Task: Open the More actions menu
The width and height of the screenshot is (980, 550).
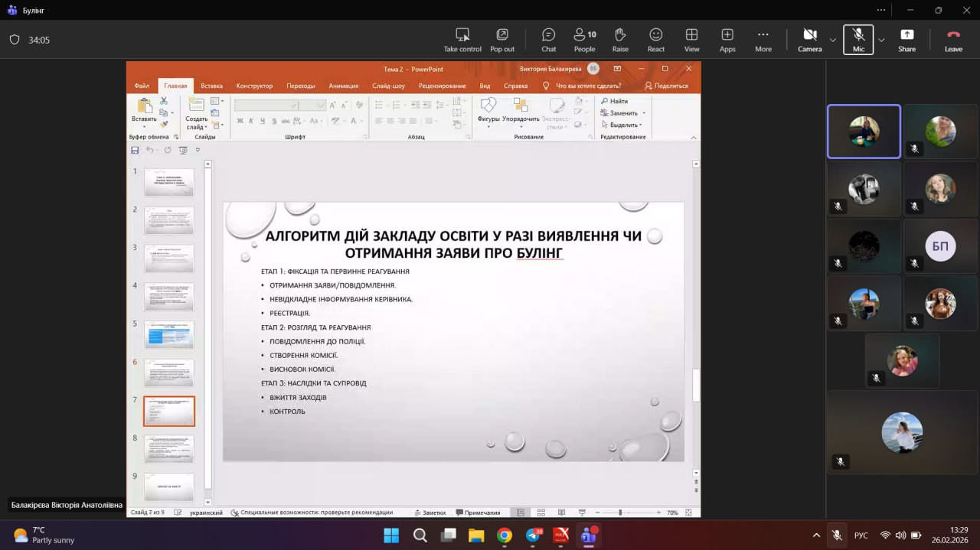Action: point(763,40)
